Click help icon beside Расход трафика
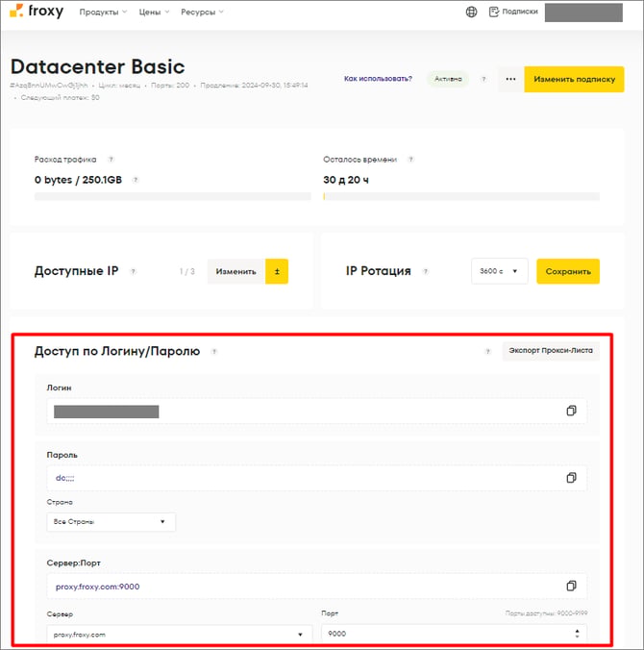The height and width of the screenshot is (650, 644). [111, 160]
